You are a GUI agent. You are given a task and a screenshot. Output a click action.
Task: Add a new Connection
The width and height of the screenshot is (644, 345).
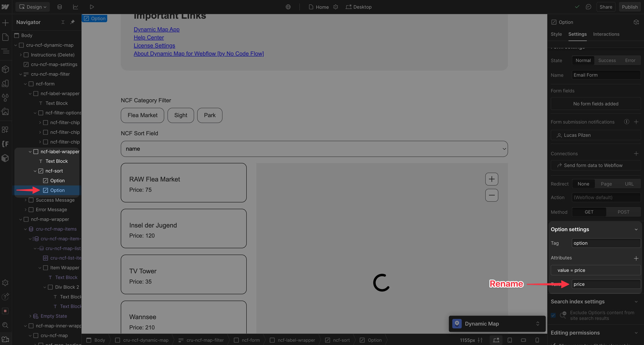point(636,153)
